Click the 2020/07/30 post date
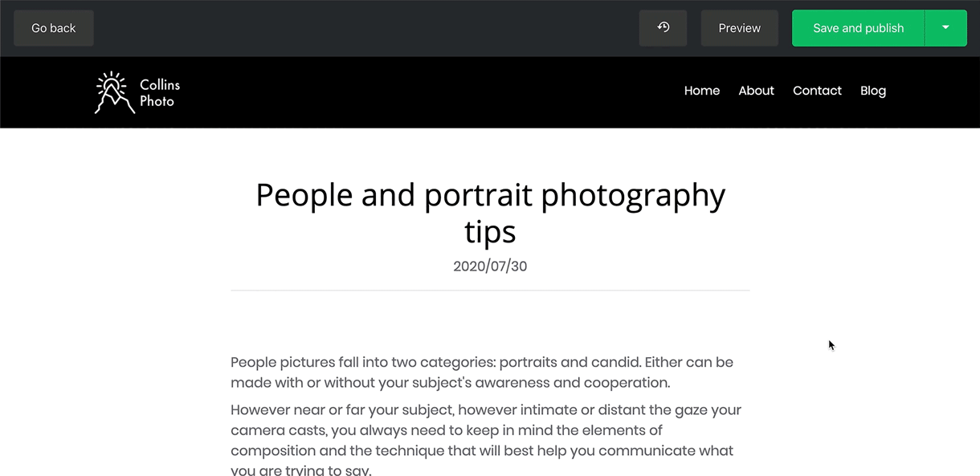This screenshot has height=476, width=980. (490, 266)
